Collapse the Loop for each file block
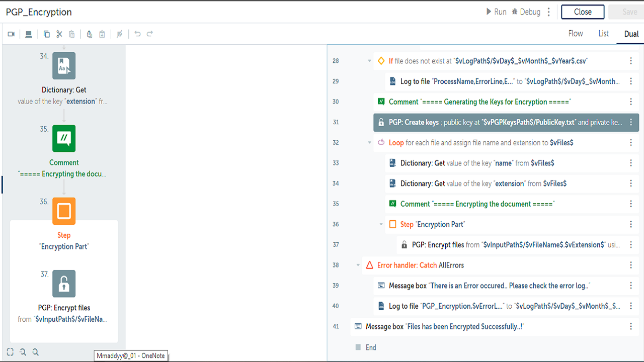 pyautogui.click(x=369, y=143)
